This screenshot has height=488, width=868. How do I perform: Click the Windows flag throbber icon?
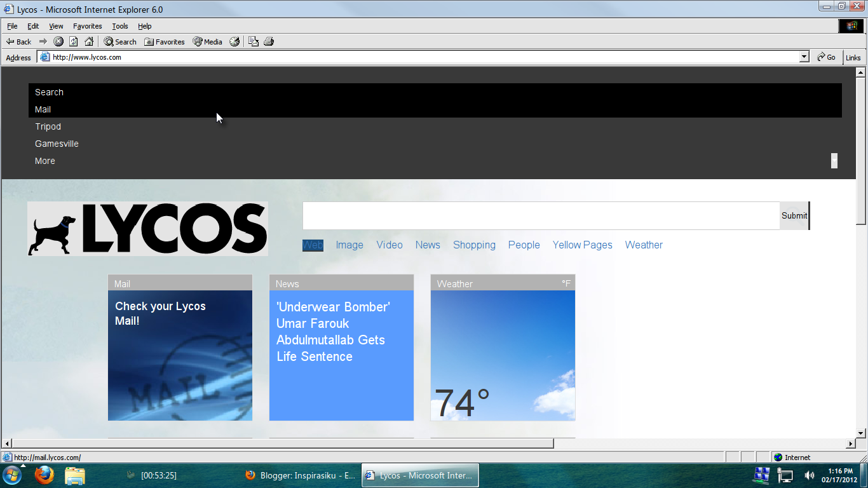[x=851, y=26]
